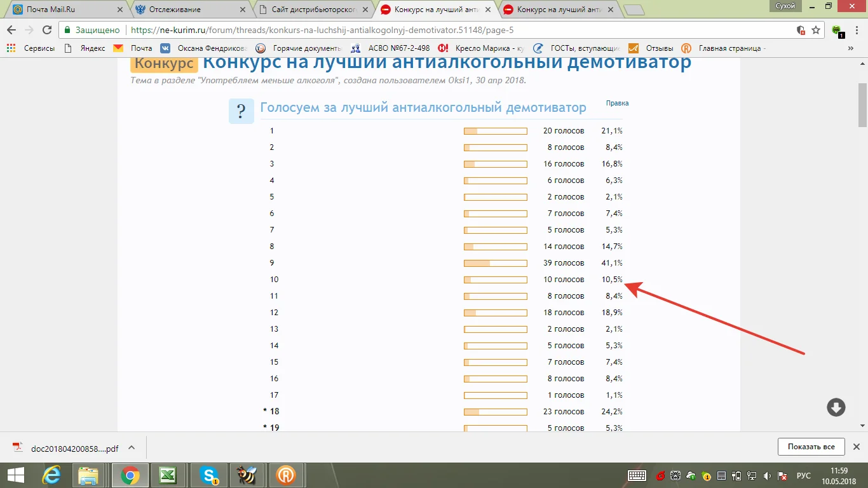Image resolution: width=868 pixels, height=488 pixels.
Task: Click the poll question mark icon
Action: (x=241, y=111)
